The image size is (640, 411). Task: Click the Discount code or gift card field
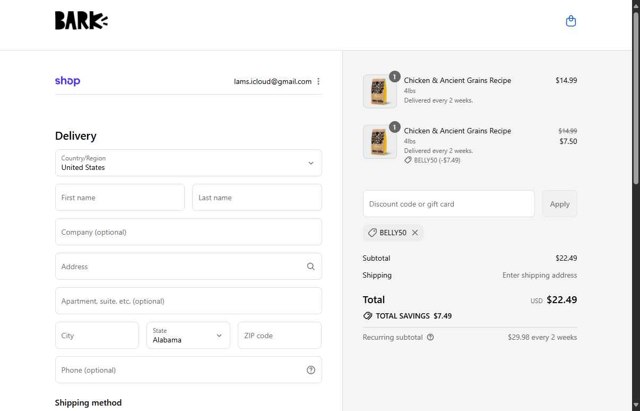[x=449, y=204]
